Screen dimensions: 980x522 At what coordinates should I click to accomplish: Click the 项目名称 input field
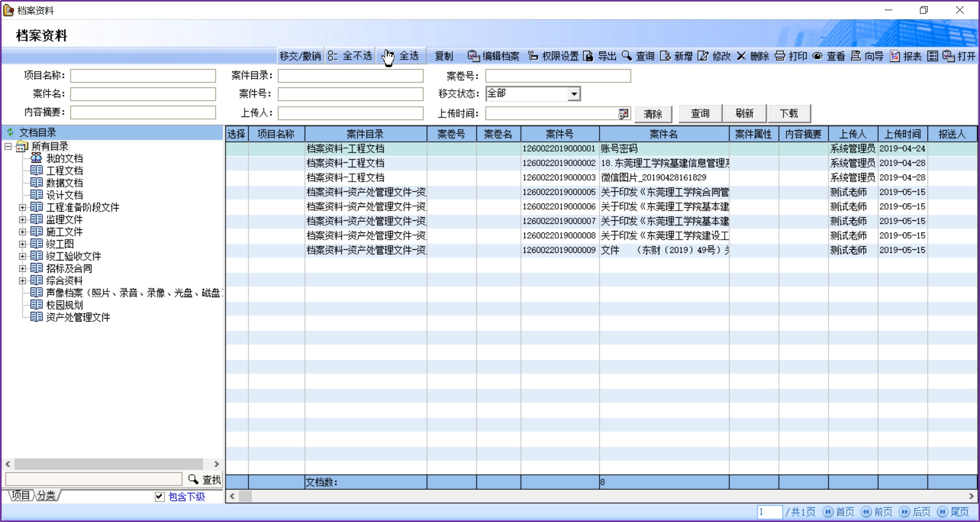click(143, 76)
